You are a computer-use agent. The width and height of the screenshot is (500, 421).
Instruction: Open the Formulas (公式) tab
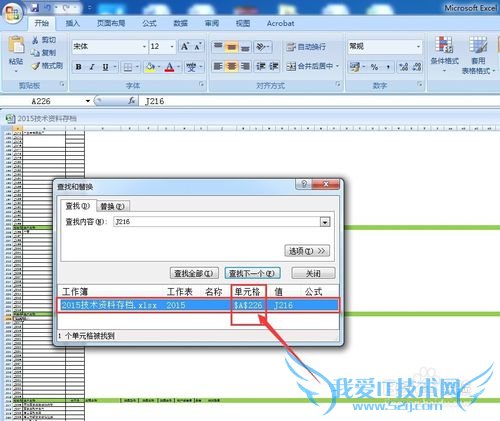click(149, 23)
